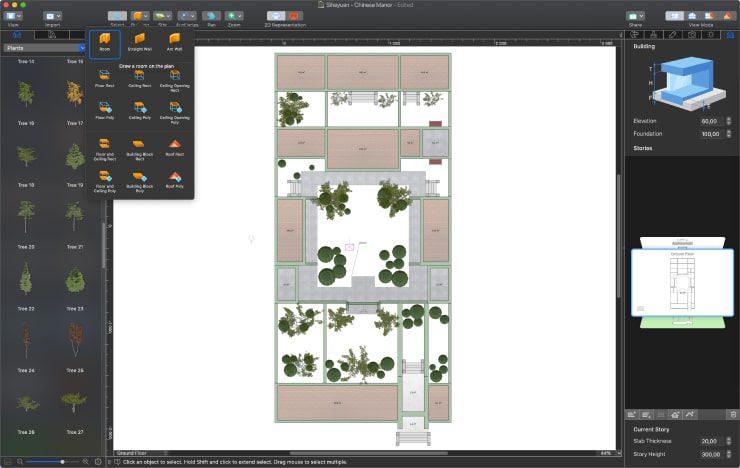Open the Building inspector tab

click(730, 34)
